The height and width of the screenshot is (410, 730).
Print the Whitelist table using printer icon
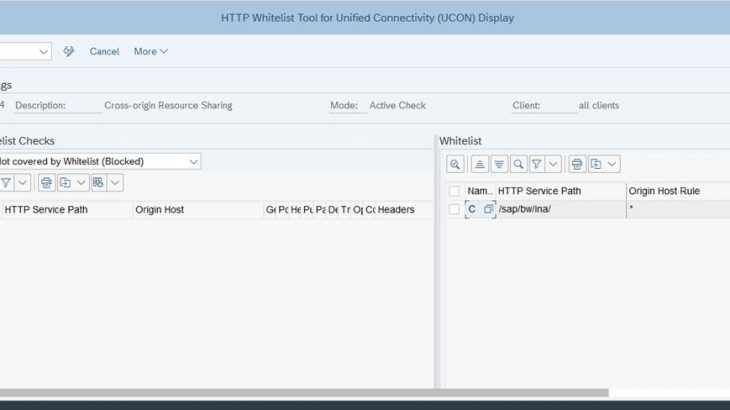point(578,164)
